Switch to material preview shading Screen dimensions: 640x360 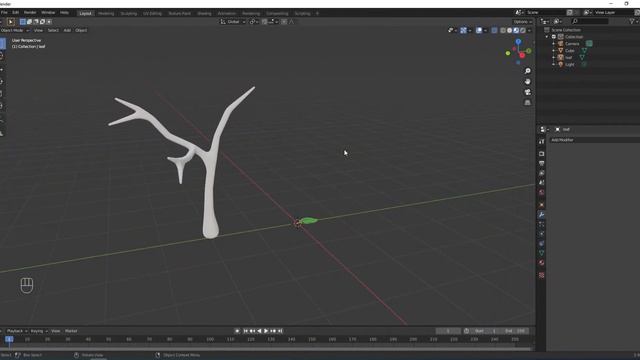(516, 30)
